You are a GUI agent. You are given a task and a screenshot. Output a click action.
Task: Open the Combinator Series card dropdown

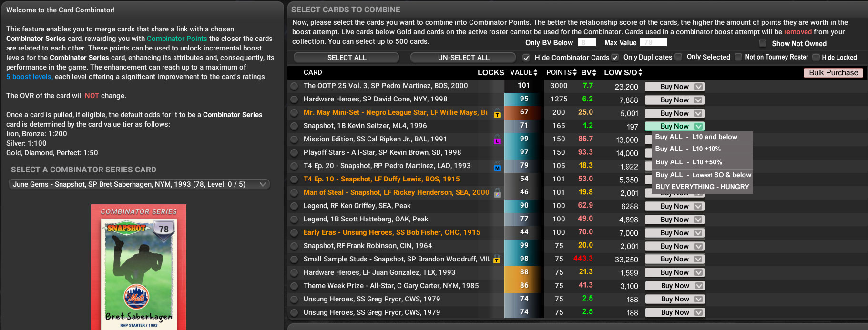tap(139, 184)
